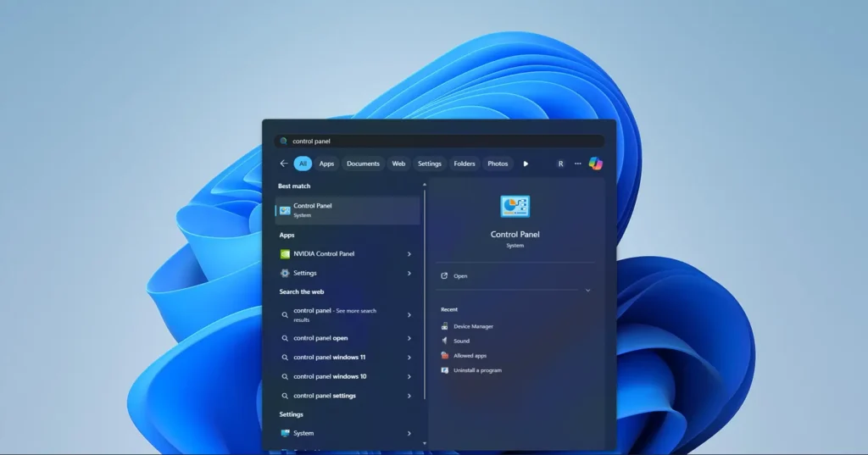The height and width of the screenshot is (455, 868).
Task: Click the large Control Panel preview icon
Action: pyautogui.click(x=515, y=207)
